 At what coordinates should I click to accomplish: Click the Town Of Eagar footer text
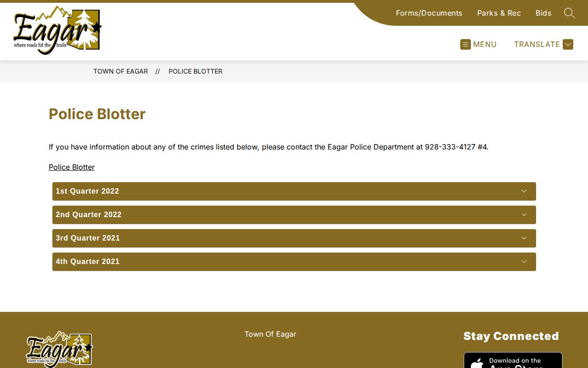click(270, 334)
